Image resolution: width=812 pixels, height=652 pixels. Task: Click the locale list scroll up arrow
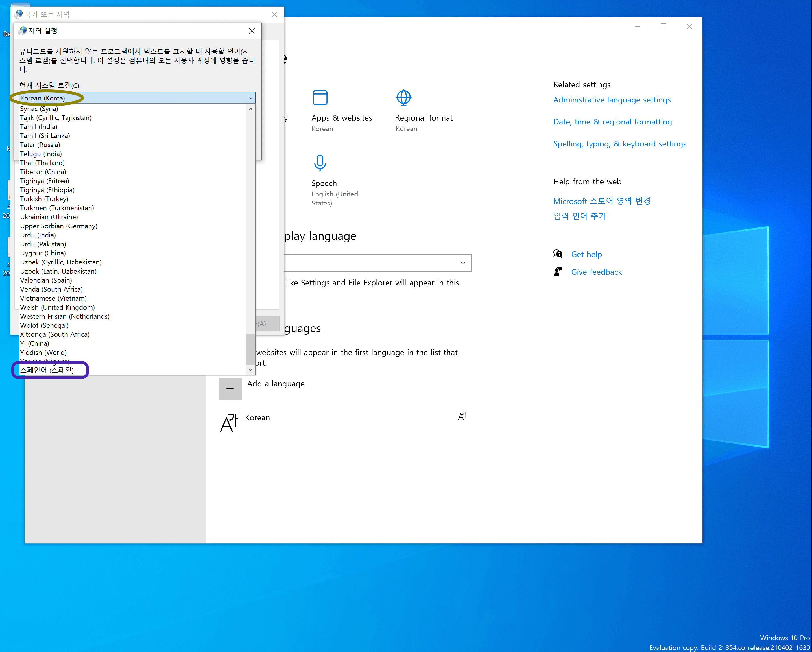(x=250, y=109)
